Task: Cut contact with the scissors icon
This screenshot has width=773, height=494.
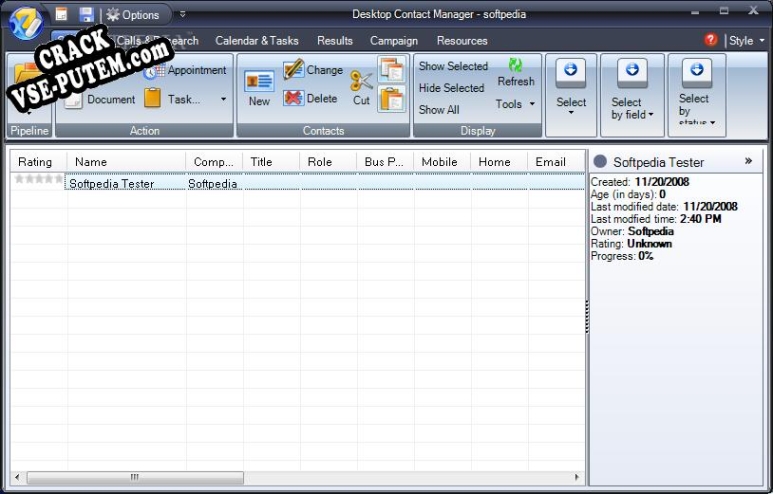Action: [361, 88]
